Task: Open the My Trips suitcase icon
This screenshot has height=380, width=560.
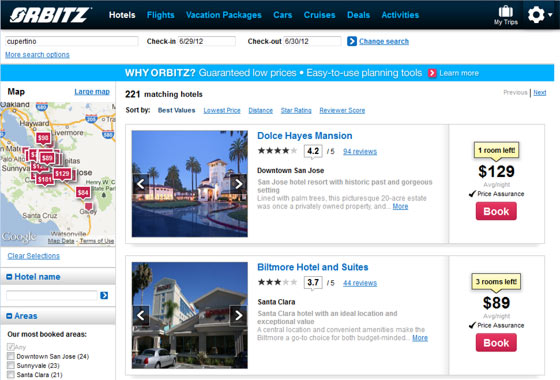Action: coord(506,15)
